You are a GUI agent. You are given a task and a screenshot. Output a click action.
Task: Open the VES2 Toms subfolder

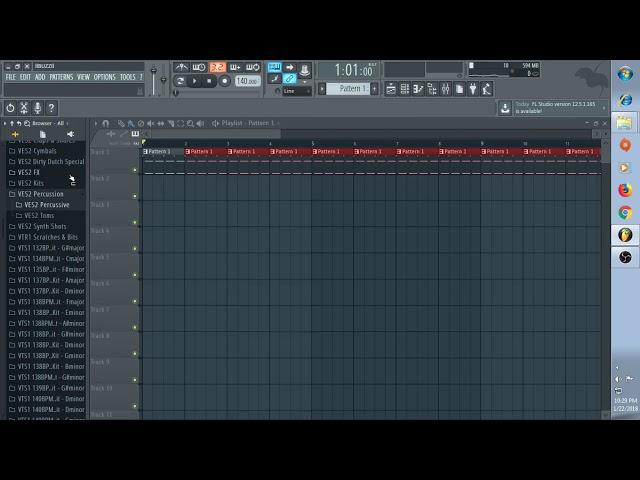click(39, 216)
